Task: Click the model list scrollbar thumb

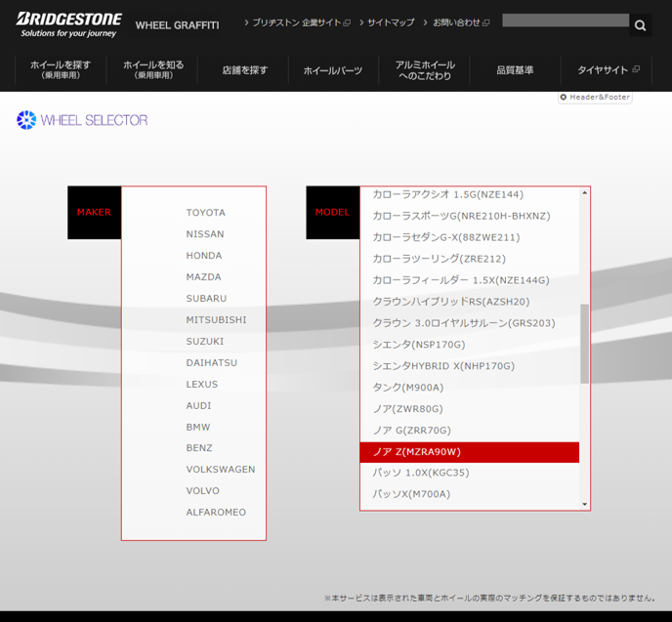Action: coord(584,342)
